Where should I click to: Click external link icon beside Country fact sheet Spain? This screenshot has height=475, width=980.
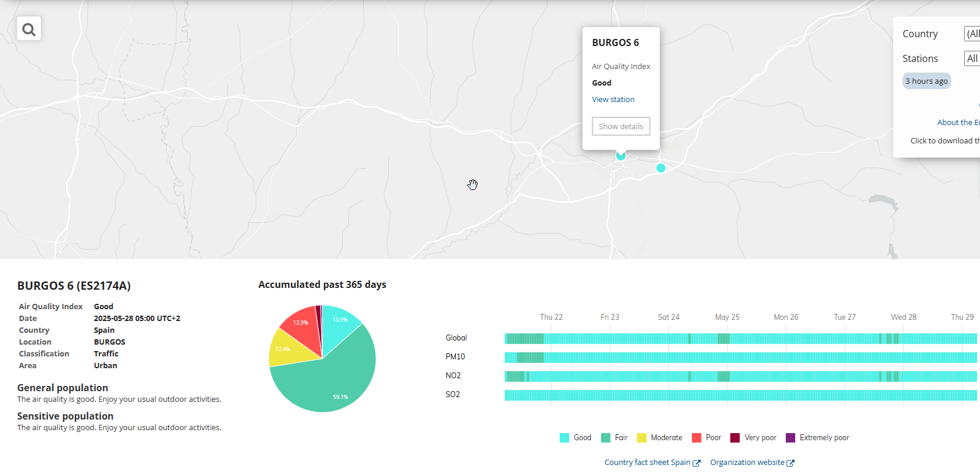(697, 463)
